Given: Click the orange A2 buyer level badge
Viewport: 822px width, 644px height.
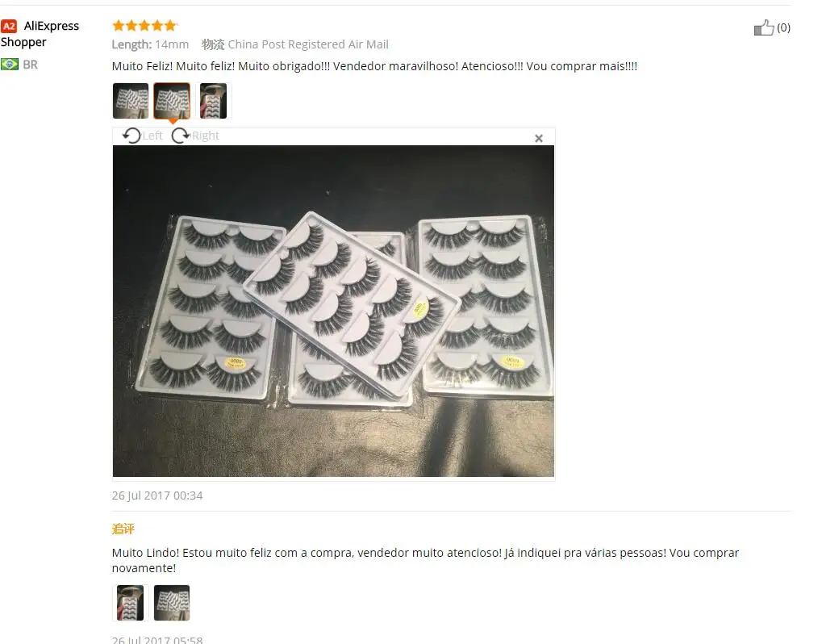Looking at the screenshot, I should click(9, 26).
